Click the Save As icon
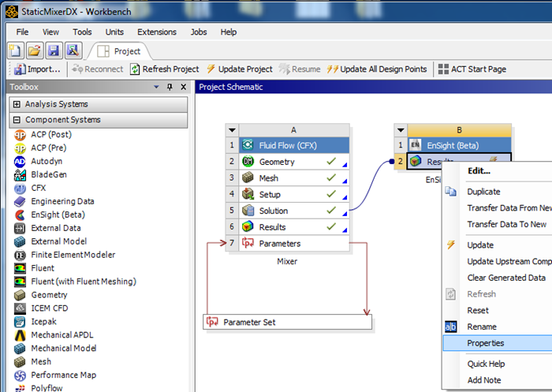The width and height of the screenshot is (552, 392). pyautogui.click(x=73, y=50)
